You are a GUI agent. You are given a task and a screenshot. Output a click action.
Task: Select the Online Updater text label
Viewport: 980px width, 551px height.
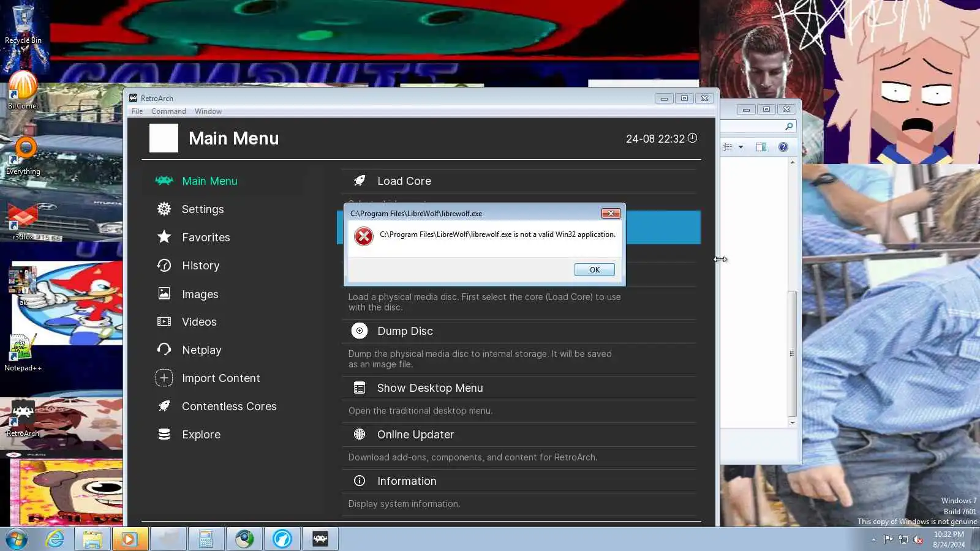415,435
